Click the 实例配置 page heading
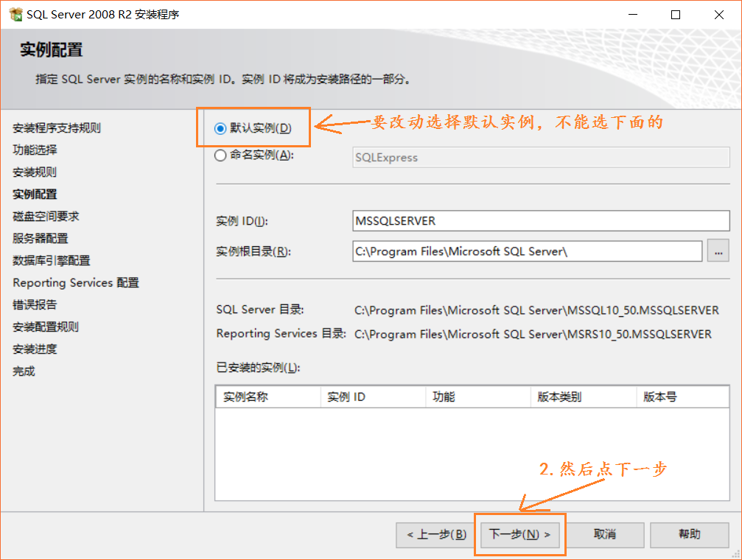742x560 pixels. (x=51, y=49)
